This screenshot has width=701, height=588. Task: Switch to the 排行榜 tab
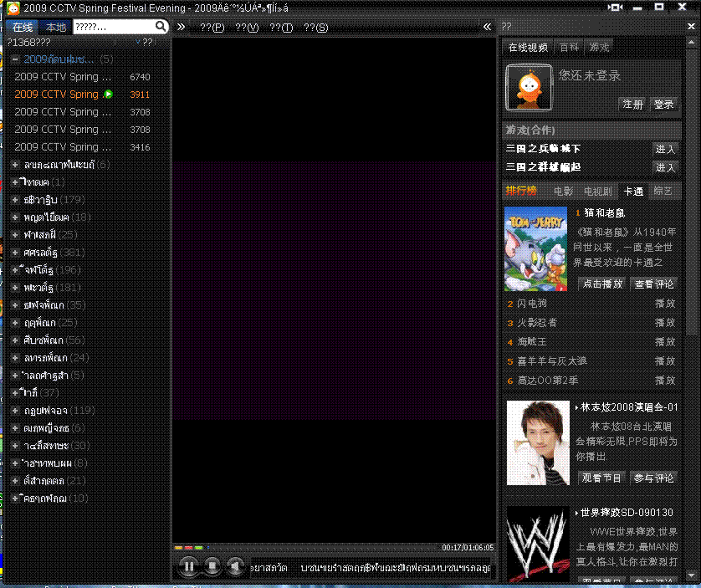(x=521, y=192)
